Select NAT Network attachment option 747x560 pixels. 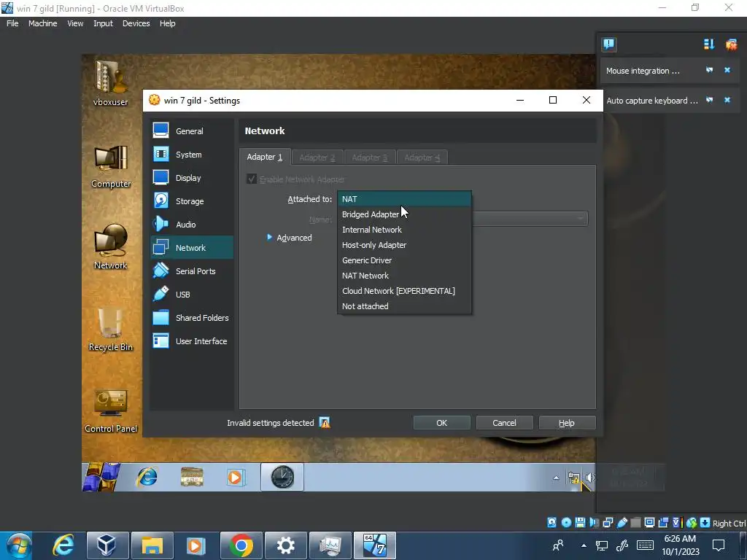click(x=404, y=275)
